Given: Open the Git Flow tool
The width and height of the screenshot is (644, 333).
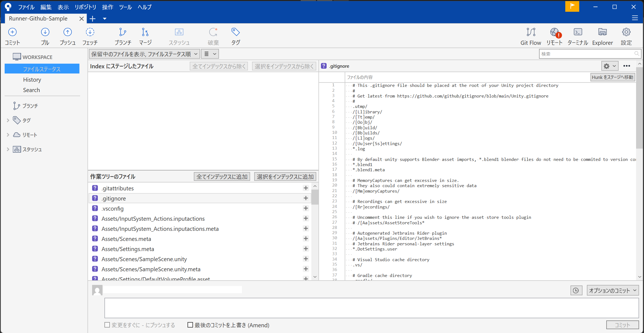Looking at the screenshot, I should [x=530, y=36].
